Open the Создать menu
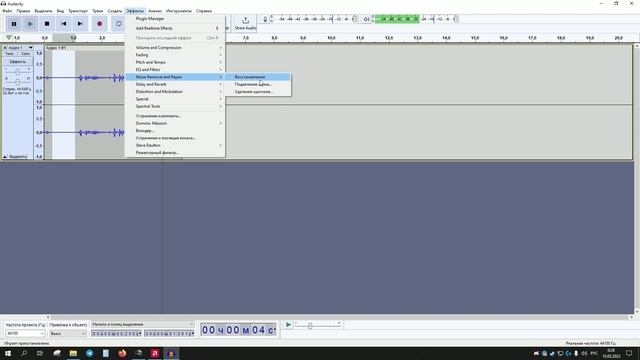The width and height of the screenshot is (640, 360). (115, 11)
